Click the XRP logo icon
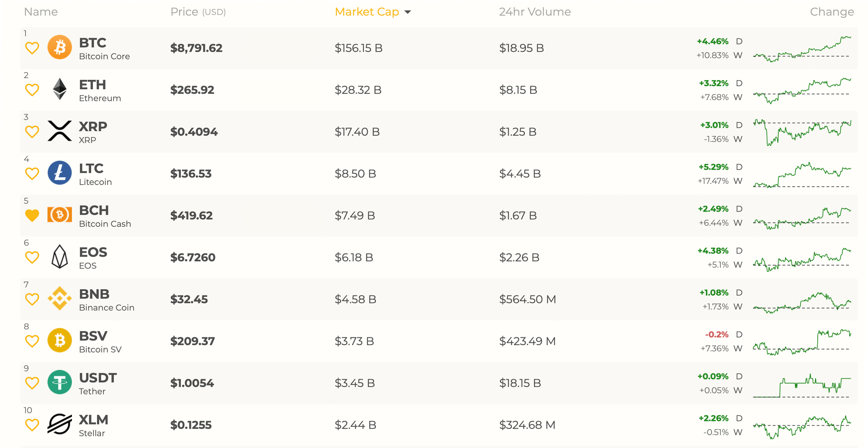This screenshot has width=868, height=448. [x=60, y=131]
